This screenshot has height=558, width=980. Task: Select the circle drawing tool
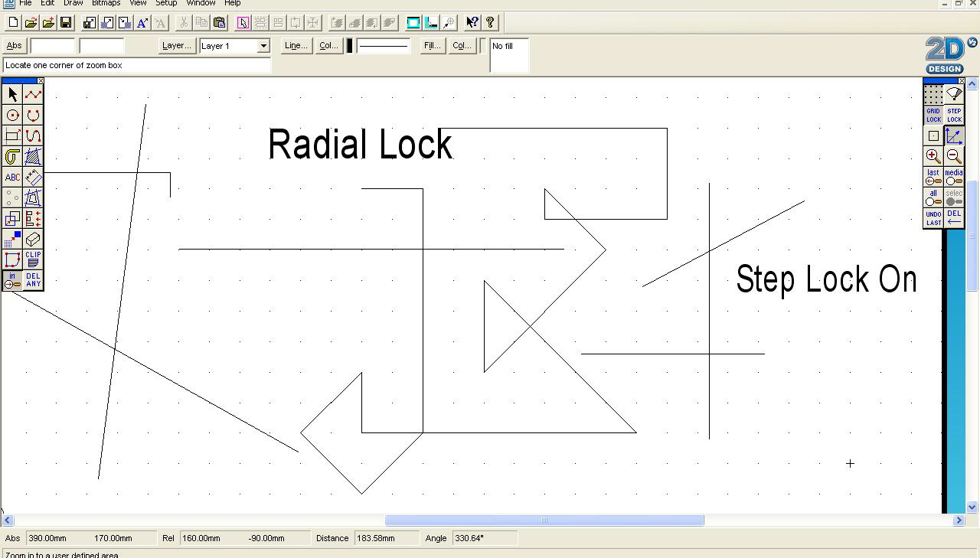11,115
